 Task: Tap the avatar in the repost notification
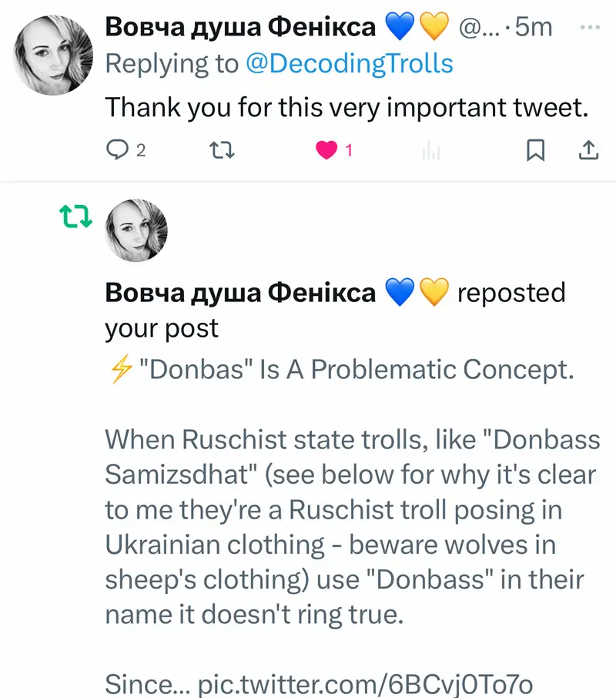(x=136, y=232)
